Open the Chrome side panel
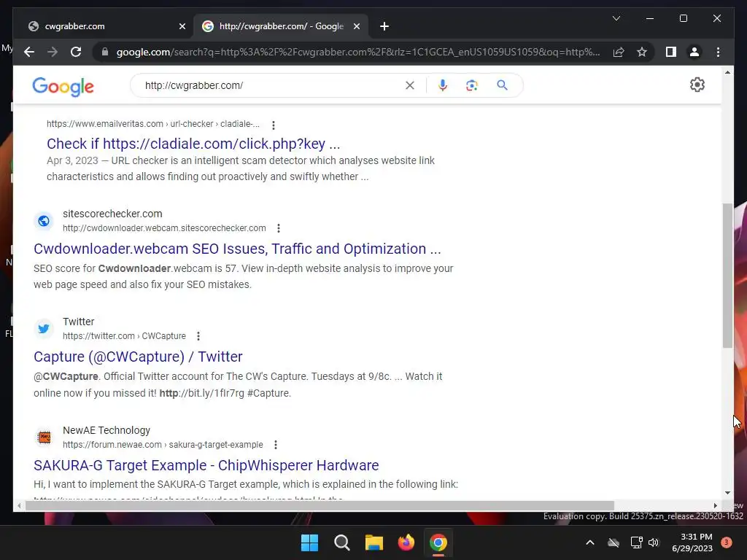Image resolution: width=747 pixels, height=560 pixels. (x=671, y=52)
